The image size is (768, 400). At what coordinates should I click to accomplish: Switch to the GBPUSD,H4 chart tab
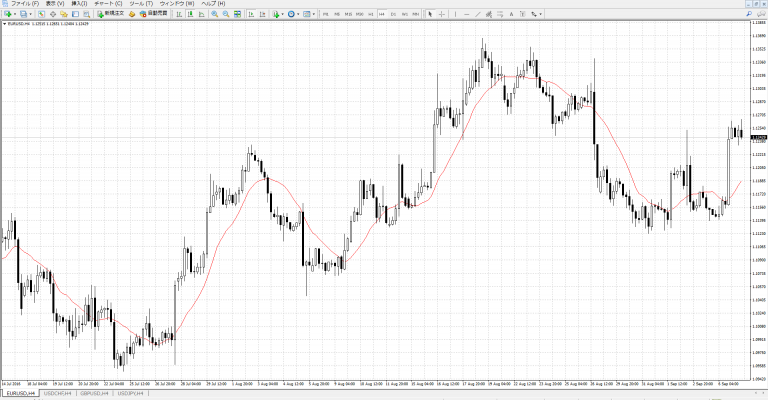click(x=94, y=394)
